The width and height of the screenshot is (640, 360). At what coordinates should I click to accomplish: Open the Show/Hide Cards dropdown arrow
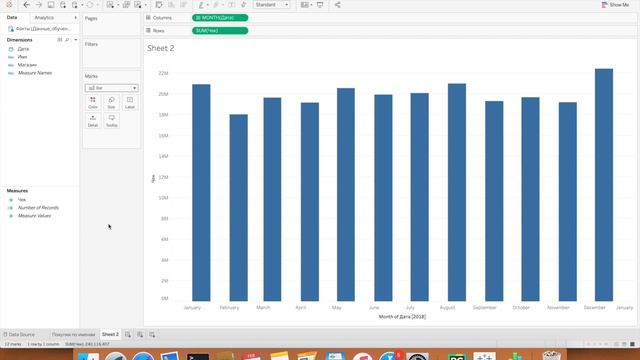311,5
